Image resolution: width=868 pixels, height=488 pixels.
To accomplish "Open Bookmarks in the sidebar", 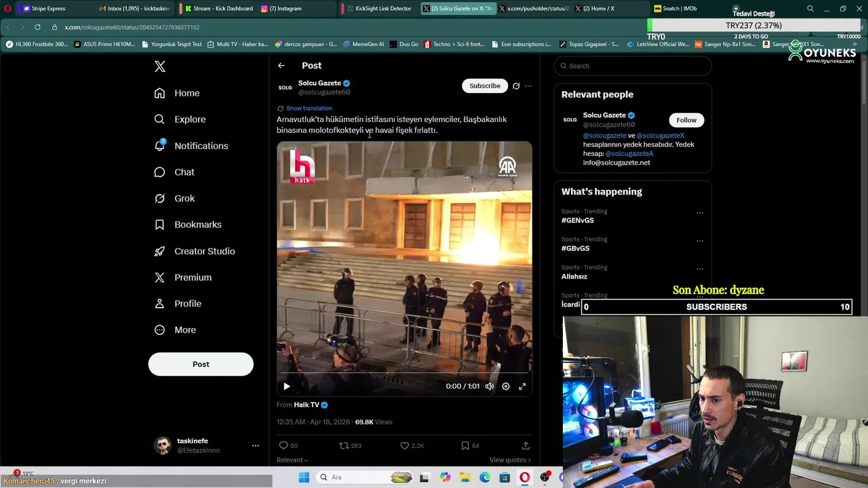I will [x=188, y=224].
